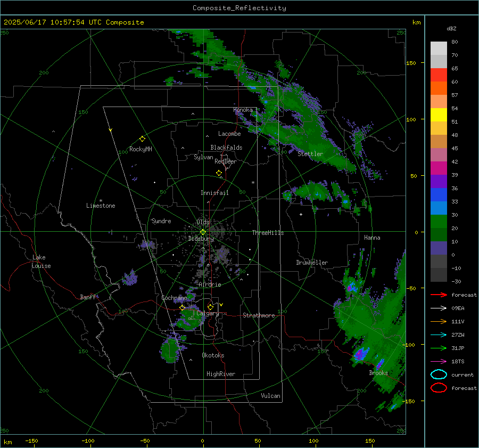Image resolution: width=479 pixels, height=448 pixels.
Task: Click the yellow V marker right of Calgary's diamond
Action: 221,305
